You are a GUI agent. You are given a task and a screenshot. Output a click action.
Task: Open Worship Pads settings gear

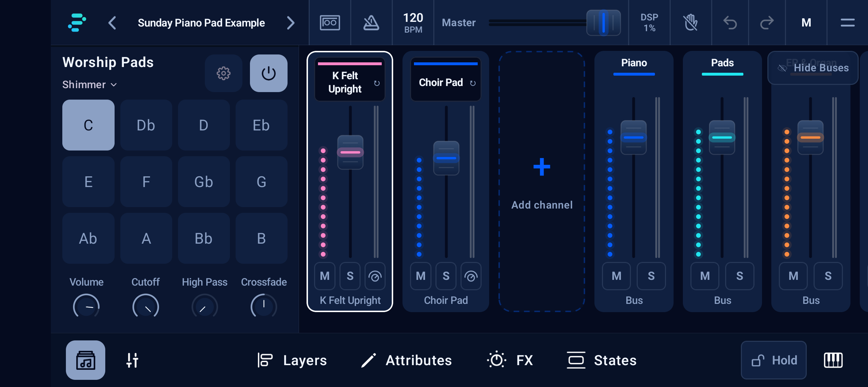point(223,73)
